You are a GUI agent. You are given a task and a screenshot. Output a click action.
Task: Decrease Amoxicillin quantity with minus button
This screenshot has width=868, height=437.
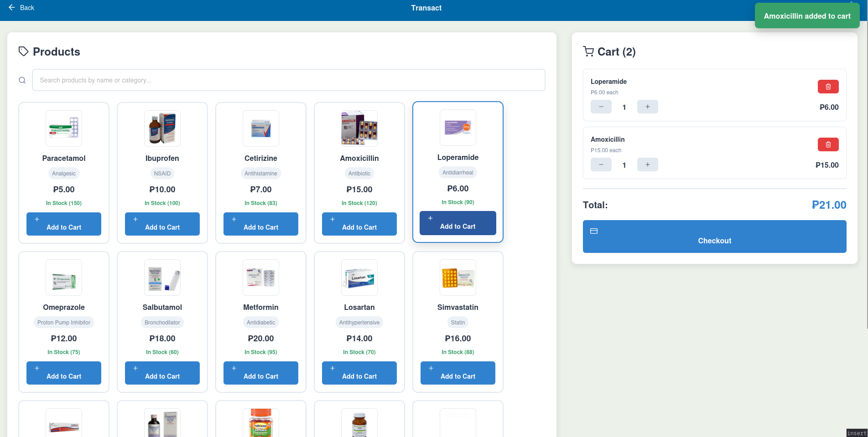point(601,165)
